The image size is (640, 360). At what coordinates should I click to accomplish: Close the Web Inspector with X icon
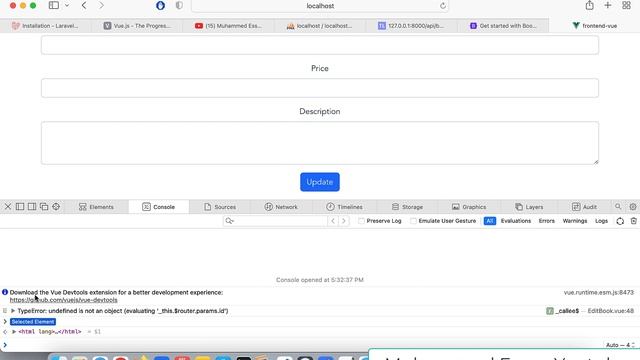8,207
